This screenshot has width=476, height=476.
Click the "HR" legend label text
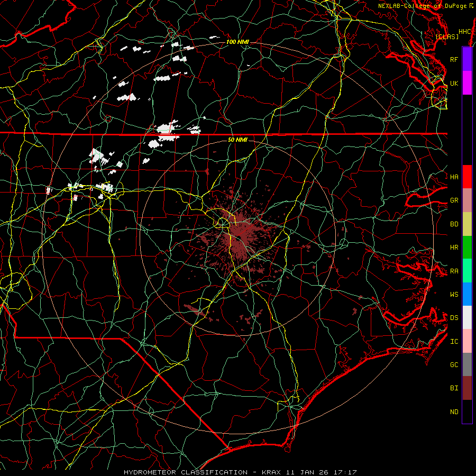tap(454, 248)
